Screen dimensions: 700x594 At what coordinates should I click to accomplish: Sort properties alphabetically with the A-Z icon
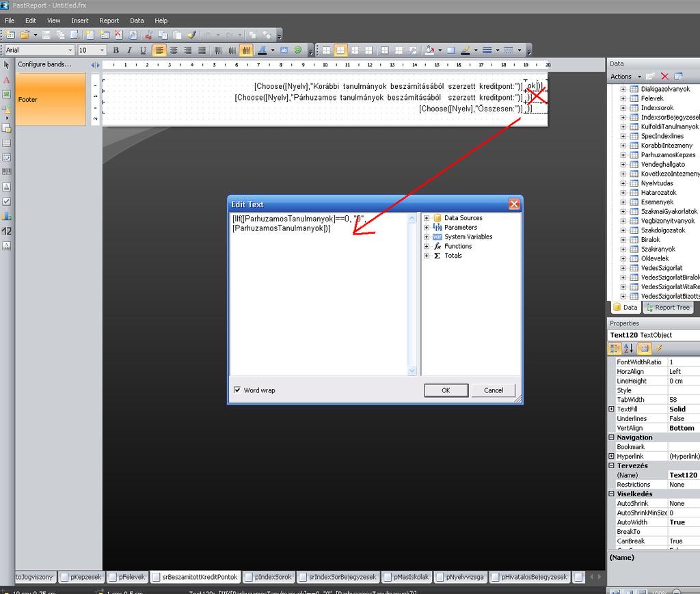(629, 348)
